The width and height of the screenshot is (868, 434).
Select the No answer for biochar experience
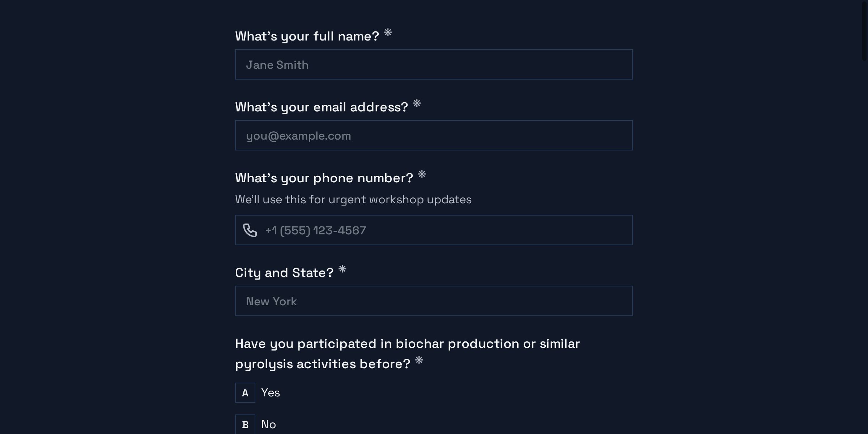click(x=268, y=424)
